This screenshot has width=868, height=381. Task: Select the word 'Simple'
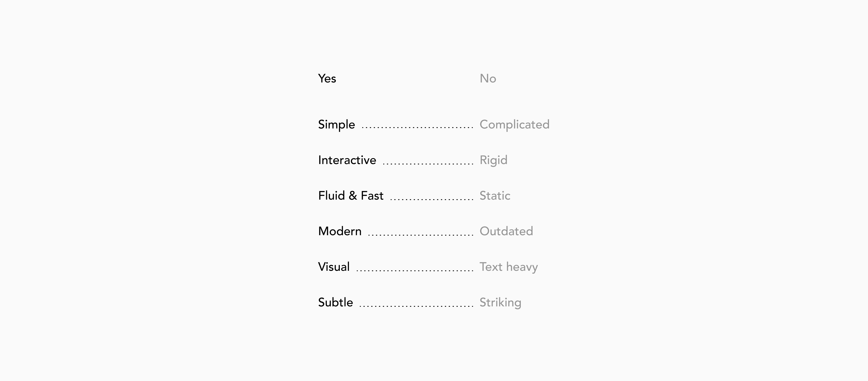336,124
